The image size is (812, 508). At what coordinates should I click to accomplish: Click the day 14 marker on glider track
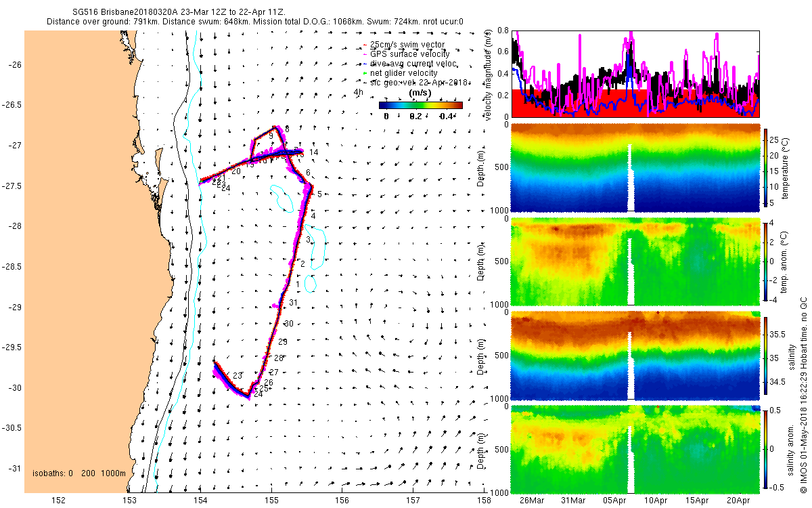point(313,153)
